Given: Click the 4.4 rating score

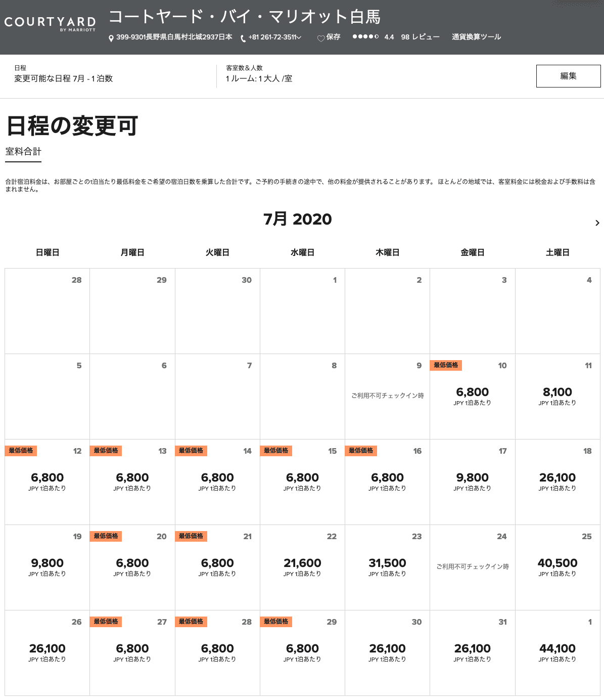Looking at the screenshot, I should 389,37.
